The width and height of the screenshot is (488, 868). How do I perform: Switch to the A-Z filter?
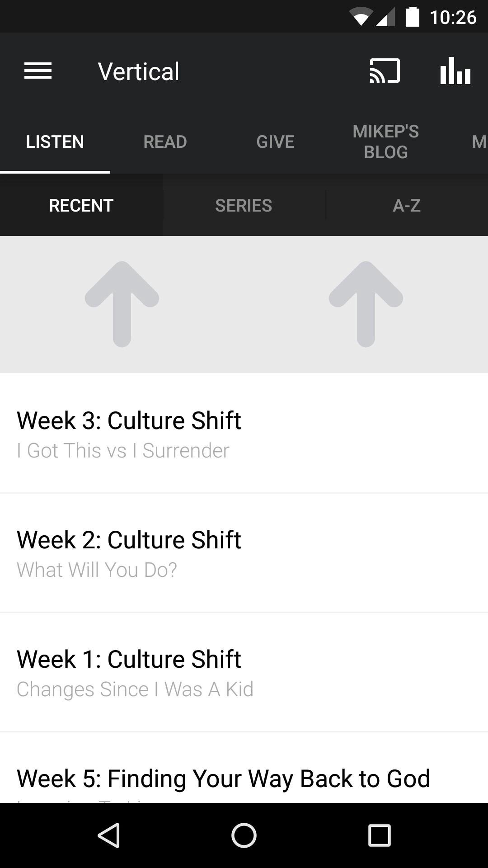[x=407, y=205]
